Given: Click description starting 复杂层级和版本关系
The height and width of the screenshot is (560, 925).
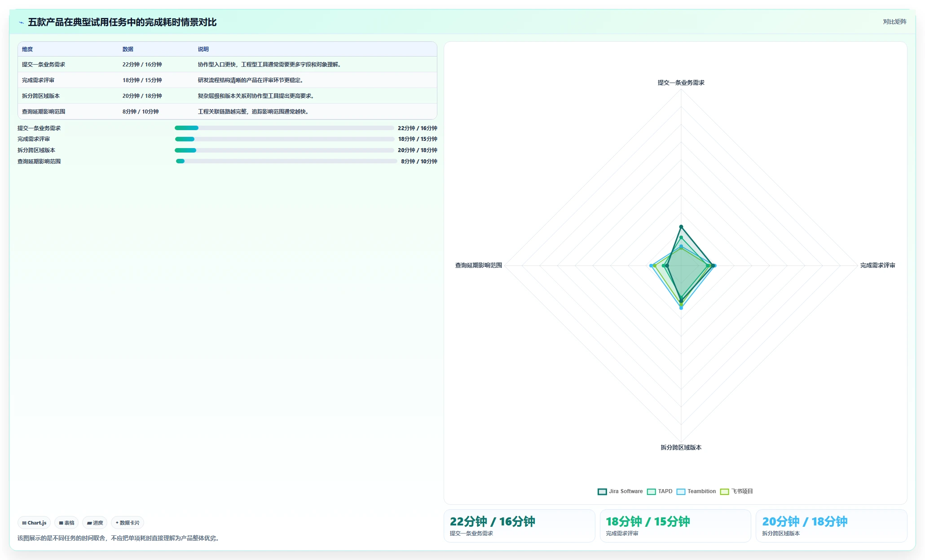Looking at the screenshot, I should click(x=257, y=96).
